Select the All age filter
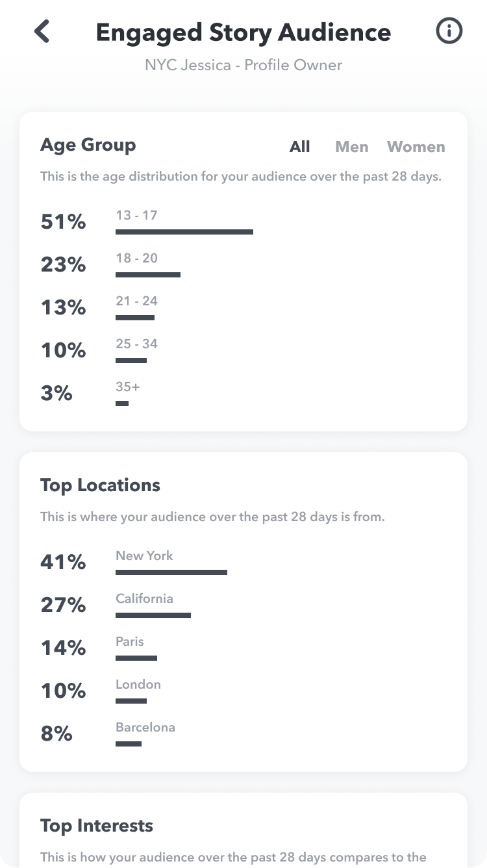Image resolution: width=487 pixels, height=868 pixels. [x=299, y=147]
